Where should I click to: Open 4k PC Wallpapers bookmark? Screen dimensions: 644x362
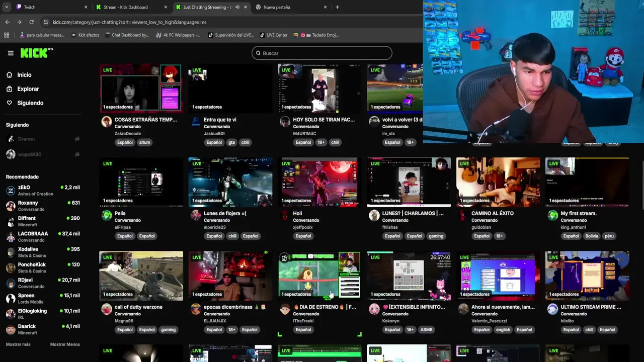178,35
